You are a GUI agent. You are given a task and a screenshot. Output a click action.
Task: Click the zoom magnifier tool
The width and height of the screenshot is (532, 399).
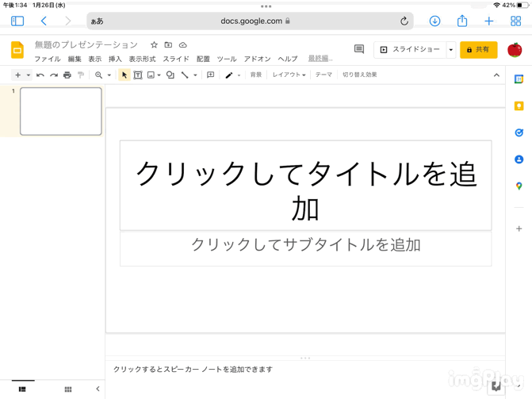[99, 75]
